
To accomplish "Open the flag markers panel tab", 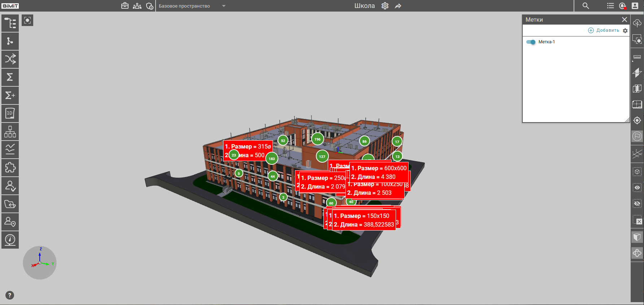I will click(x=637, y=136).
